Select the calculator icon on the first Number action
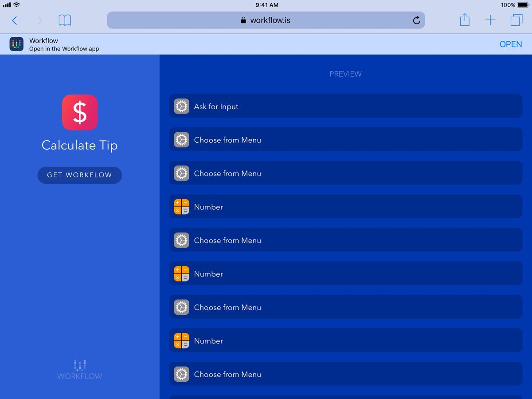Image resolution: width=532 pixels, height=399 pixels. pyautogui.click(x=181, y=207)
